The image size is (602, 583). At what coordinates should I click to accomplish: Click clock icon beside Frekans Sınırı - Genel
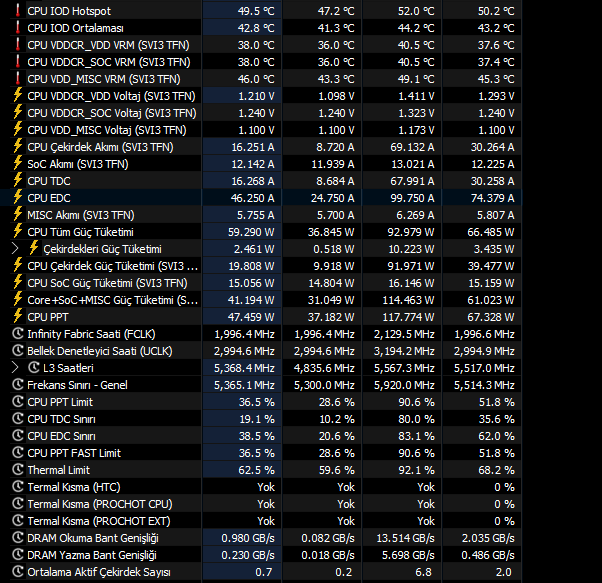click(x=18, y=385)
